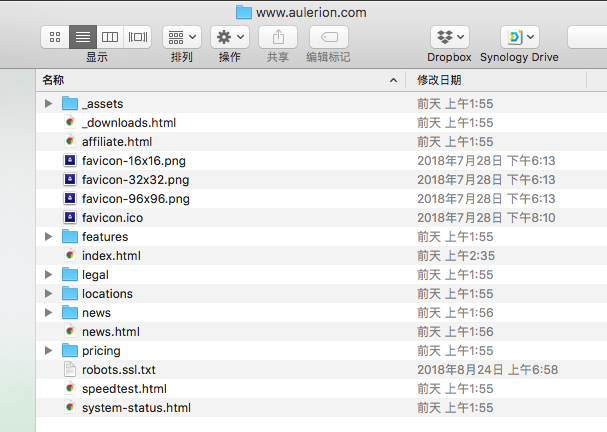Select the news.html file icon
The height and width of the screenshot is (432, 607).
[x=70, y=331]
